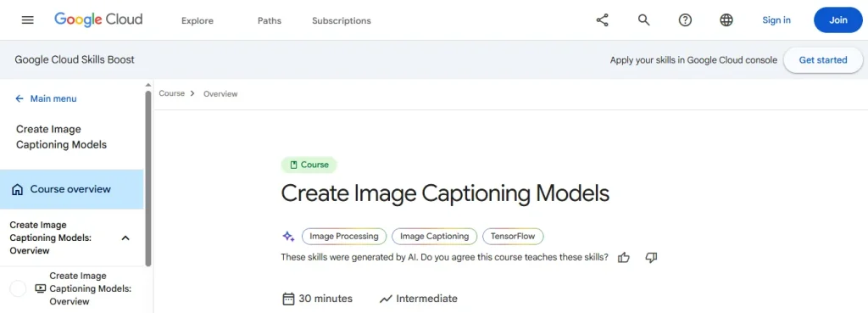The height and width of the screenshot is (313, 868).
Task: Collapse Create Image Captioning Models: Overview section
Action: [x=125, y=238]
